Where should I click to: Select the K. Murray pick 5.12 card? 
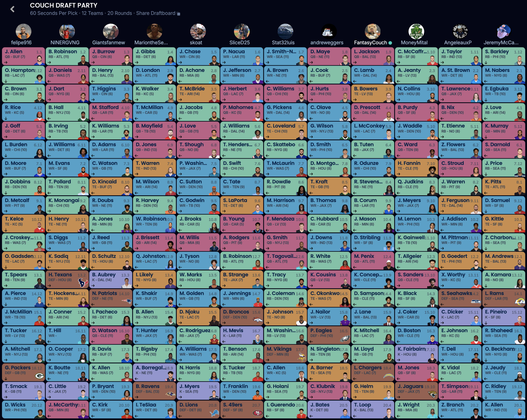504,130
